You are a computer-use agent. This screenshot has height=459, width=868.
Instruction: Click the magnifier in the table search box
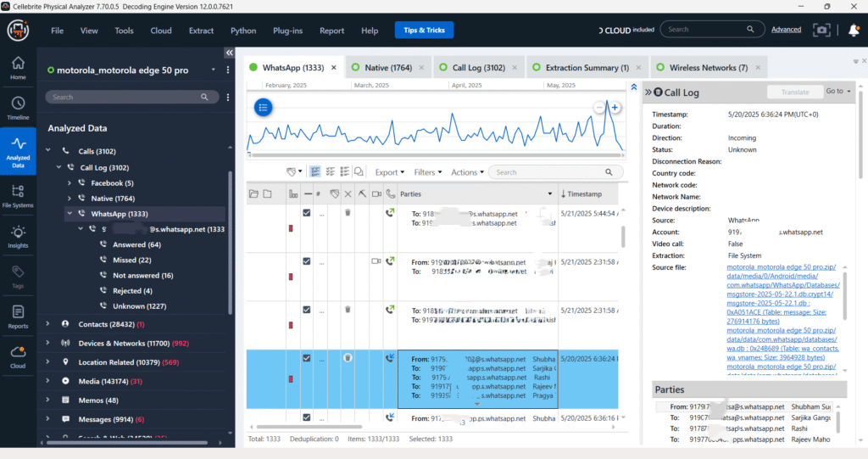[x=609, y=172]
